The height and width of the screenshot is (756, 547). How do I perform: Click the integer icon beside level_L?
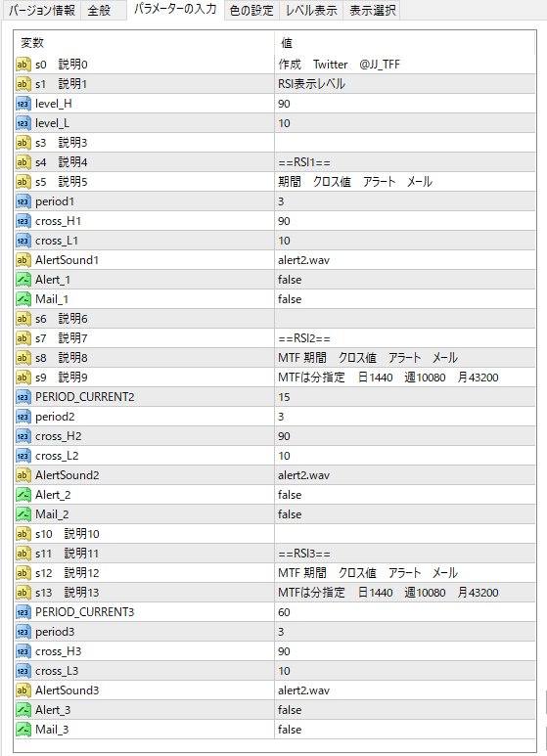click(x=23, y=123)
